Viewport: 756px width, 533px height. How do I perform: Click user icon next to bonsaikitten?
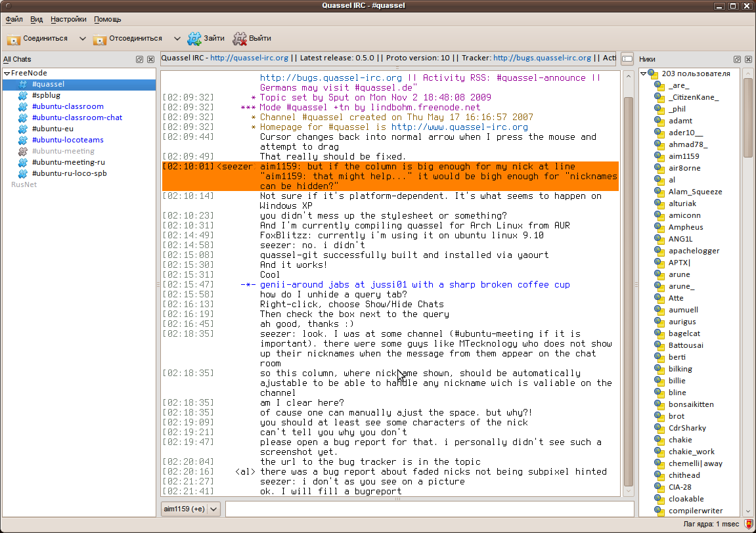pos(659,404)
